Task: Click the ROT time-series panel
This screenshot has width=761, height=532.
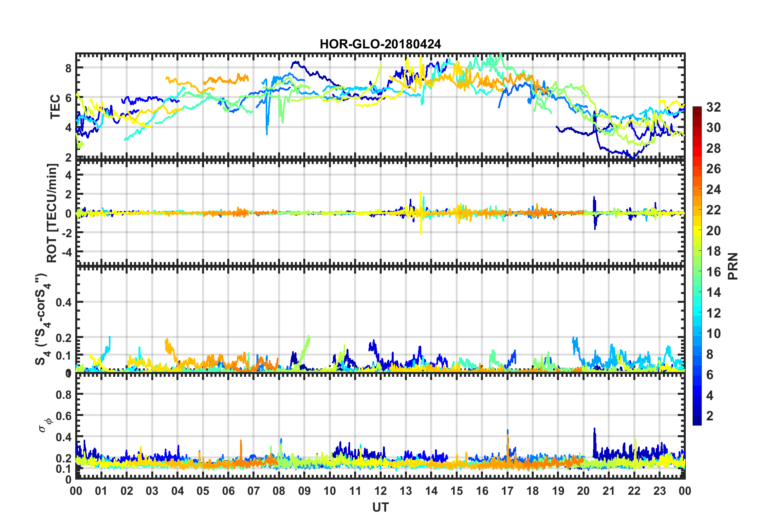Action: click(380, 213)
